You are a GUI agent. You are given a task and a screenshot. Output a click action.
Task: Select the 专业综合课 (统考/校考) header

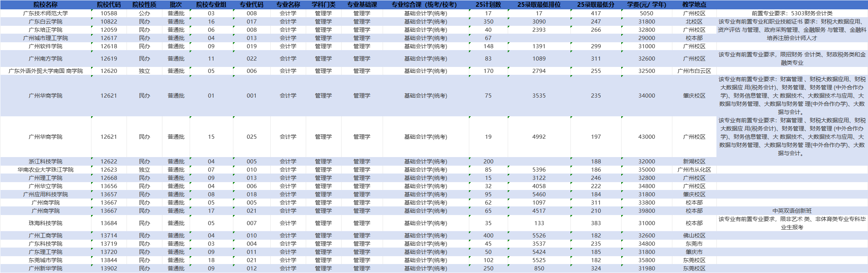(425, 4)
